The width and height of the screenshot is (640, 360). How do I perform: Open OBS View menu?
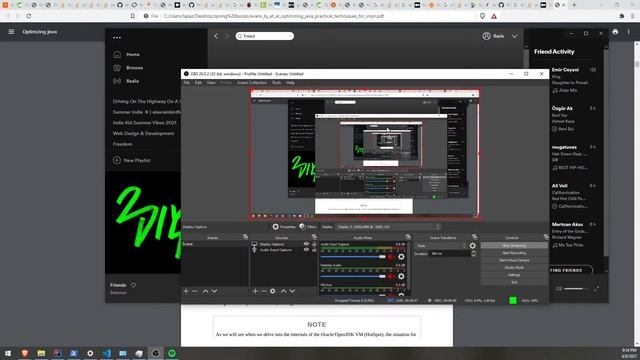coord(211,83)
